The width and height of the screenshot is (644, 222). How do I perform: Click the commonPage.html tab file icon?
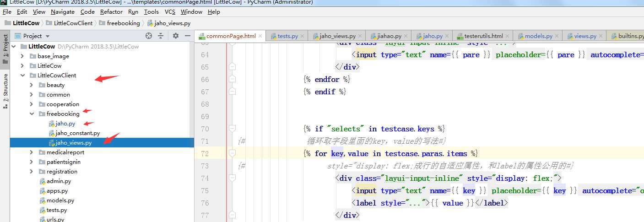202,36
